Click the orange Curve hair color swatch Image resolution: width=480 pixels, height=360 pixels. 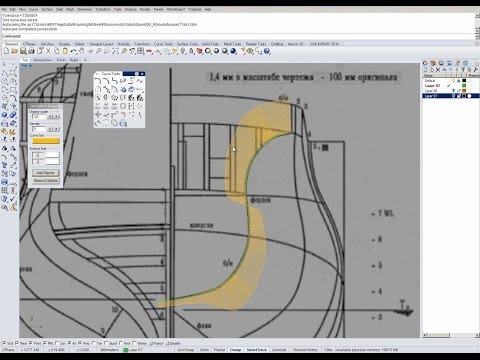click(x=46, y=141)
